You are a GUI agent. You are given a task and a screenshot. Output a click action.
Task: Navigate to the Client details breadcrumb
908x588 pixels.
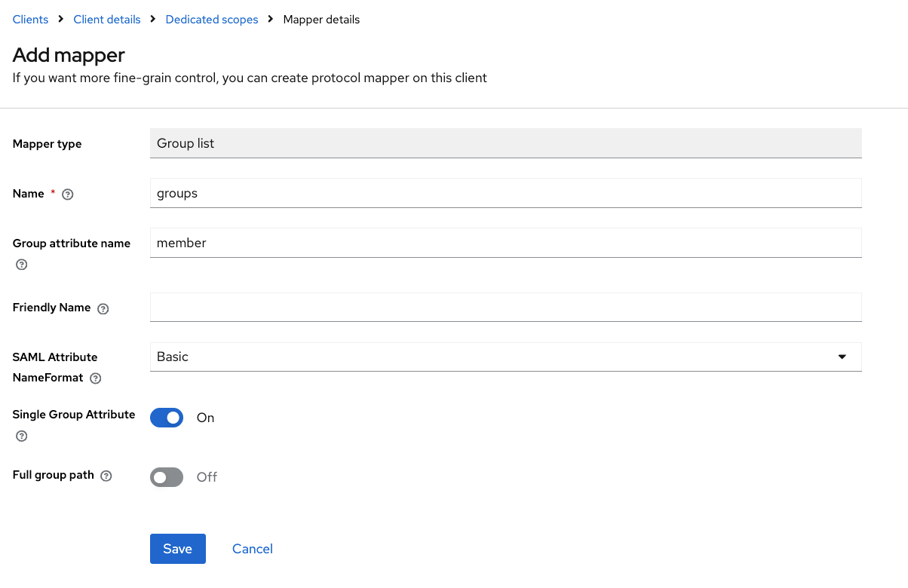107,20
